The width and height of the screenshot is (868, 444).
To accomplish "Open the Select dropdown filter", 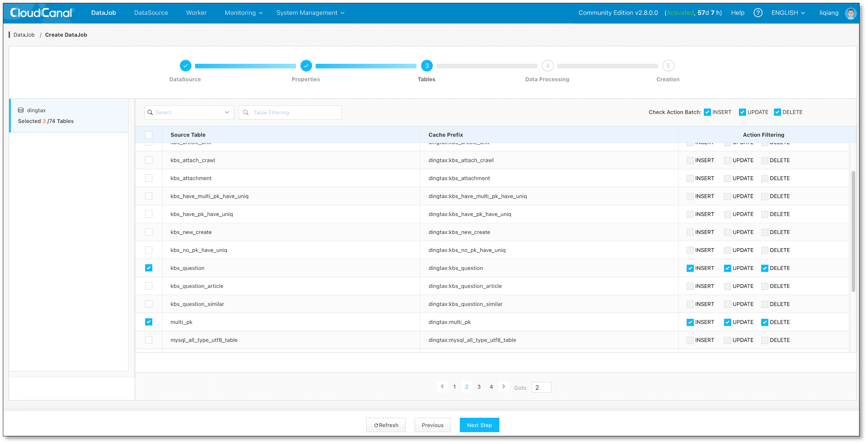I will 189,112.
